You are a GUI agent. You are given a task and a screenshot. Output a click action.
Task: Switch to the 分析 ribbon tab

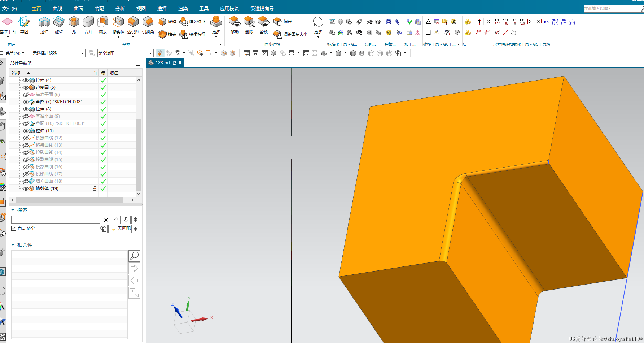click(x=120, y=9)
